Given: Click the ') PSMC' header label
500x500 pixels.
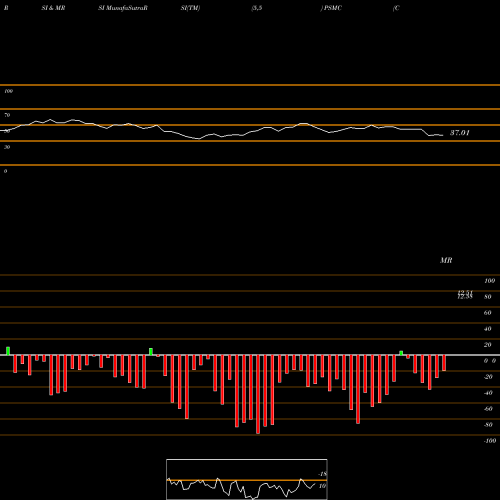Looking at the screenshot, I should coord(331,8).
